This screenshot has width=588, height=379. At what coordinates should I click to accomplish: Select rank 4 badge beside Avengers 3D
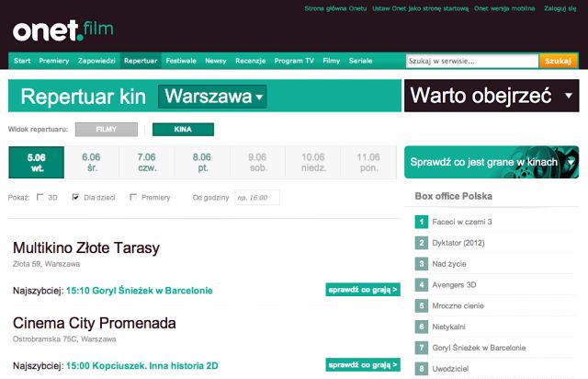[x=421, y=285]
